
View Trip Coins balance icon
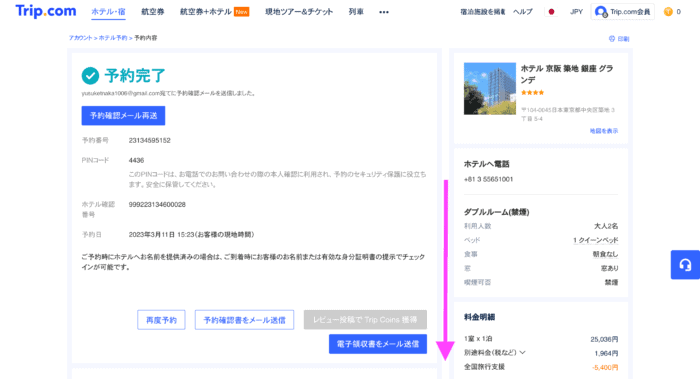(668, 12)
